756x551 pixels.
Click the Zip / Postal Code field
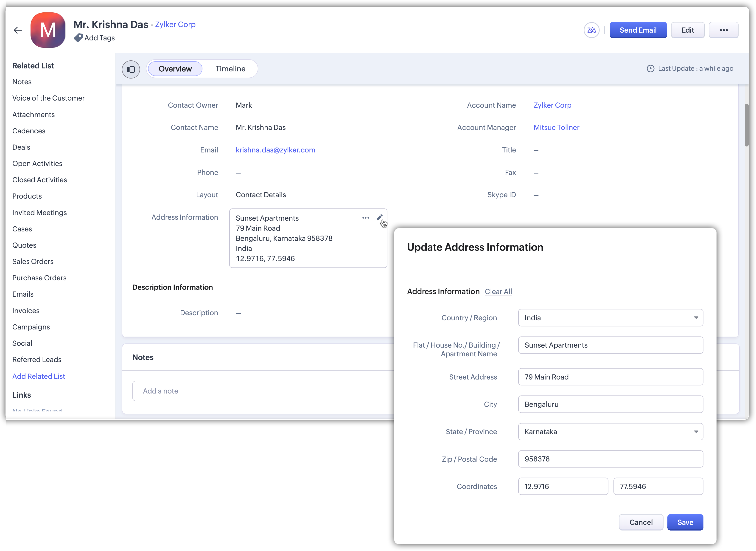tap(610, 459)
